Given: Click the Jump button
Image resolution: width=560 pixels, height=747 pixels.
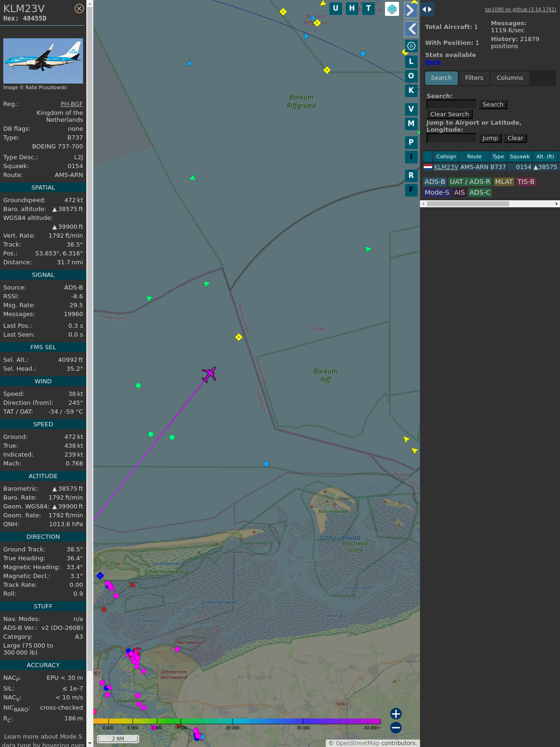Looking at the screenshot, I should pyautogui.click(x=490, y=138).
